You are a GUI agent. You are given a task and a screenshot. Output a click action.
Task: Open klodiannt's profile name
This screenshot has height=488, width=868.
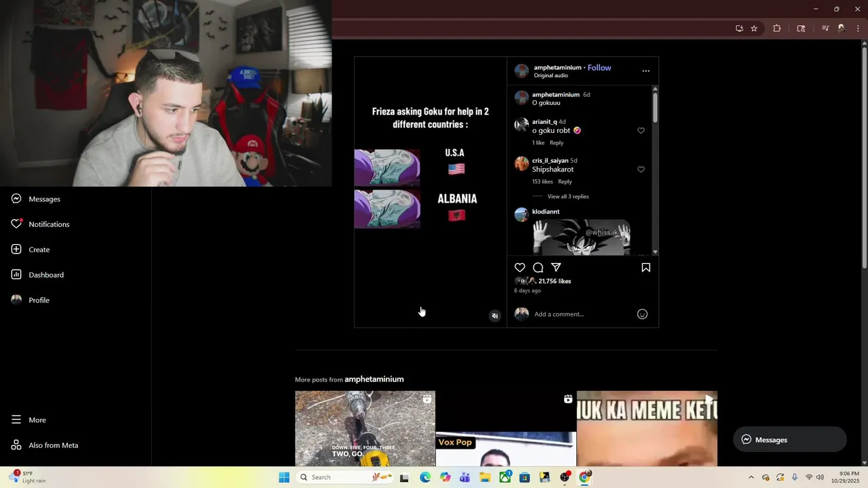coord(546,211)
